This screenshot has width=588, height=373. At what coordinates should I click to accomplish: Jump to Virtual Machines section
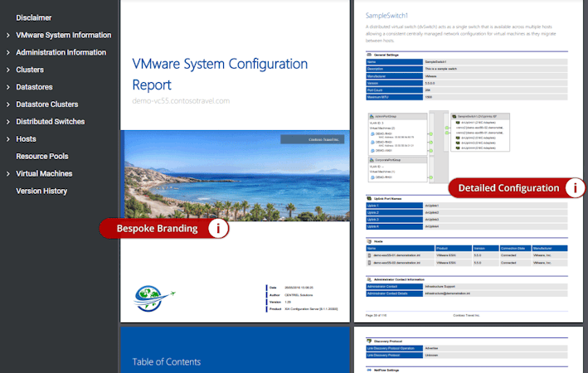44,173
